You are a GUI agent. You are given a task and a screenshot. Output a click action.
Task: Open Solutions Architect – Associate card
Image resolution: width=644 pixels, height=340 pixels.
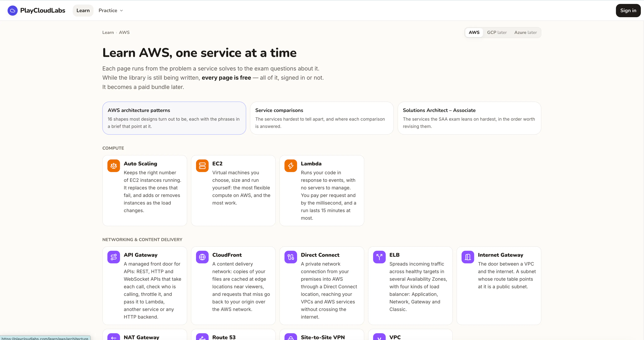click(x=469, y=118)
